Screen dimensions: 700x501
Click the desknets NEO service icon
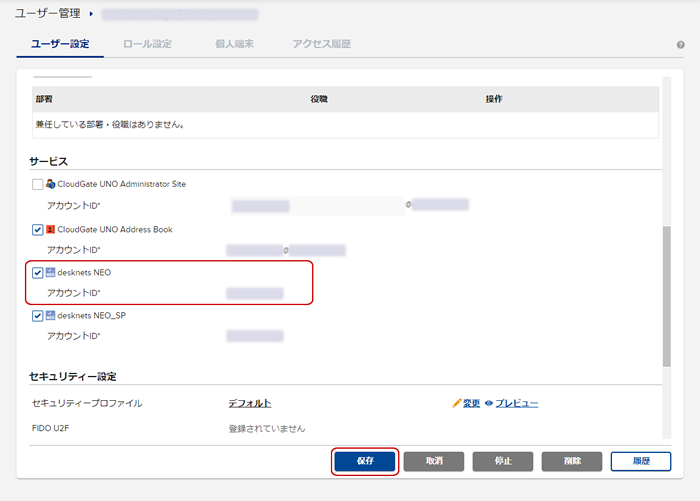pos(50,272)
